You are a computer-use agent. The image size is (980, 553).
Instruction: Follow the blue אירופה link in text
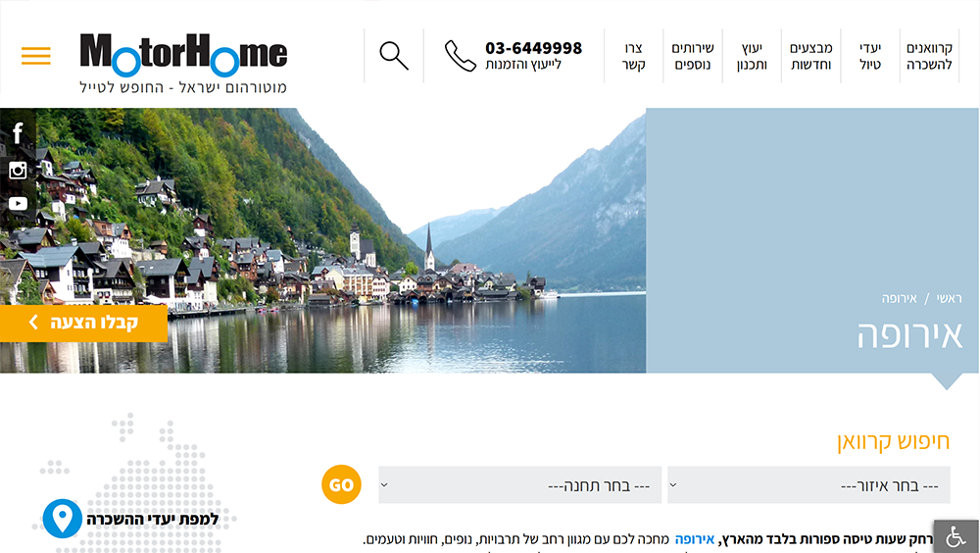[x=695, y=540]
